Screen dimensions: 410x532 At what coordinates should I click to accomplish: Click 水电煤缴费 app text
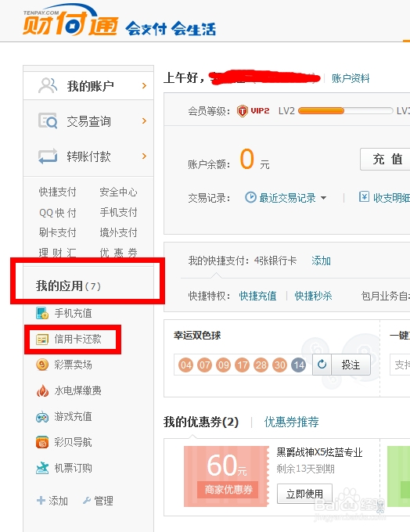pos(77,390)
